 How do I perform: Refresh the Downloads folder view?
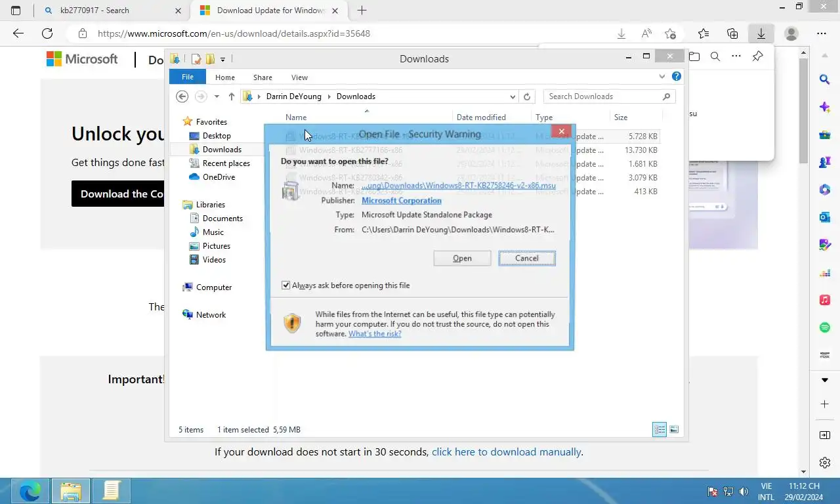(527, 96)
